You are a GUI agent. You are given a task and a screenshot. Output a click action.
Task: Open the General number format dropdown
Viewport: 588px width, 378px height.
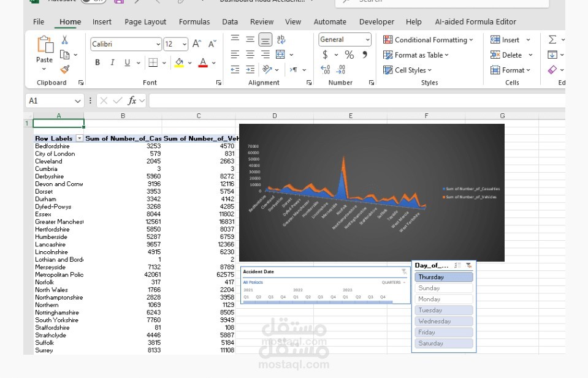pyautogui.click(x=367, y=39)
